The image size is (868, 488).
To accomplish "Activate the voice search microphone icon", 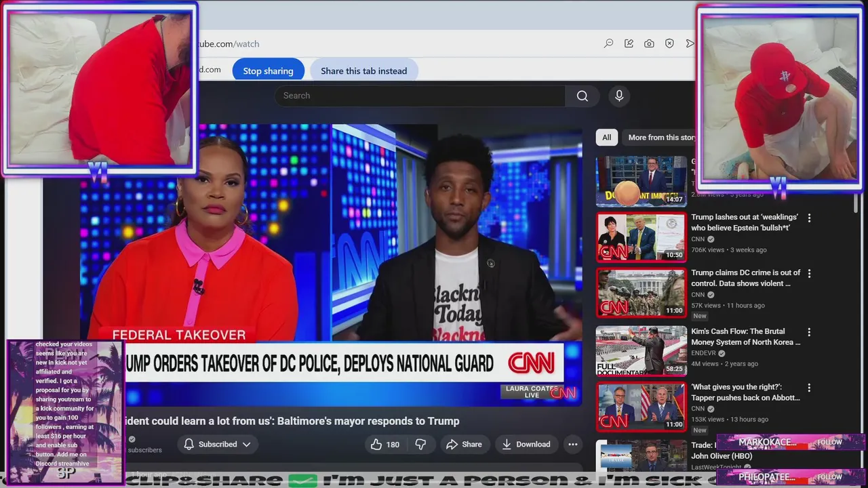I will (619, 96).
